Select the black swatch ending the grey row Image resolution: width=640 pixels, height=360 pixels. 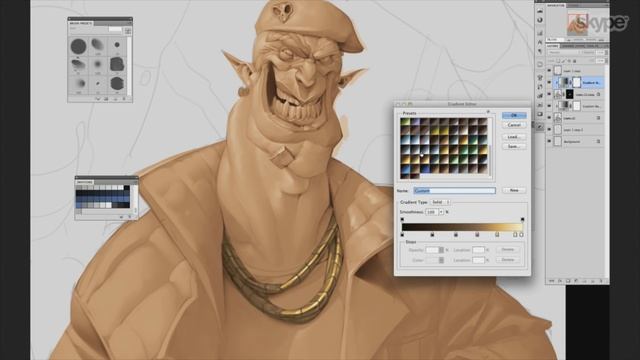pyautogui.click(x=127, y=188)
